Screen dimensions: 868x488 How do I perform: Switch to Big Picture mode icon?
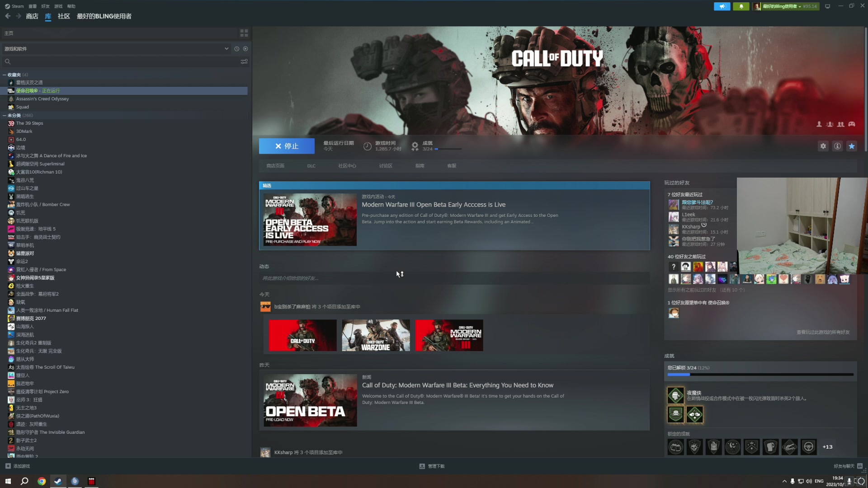click(x=827, y=6)
